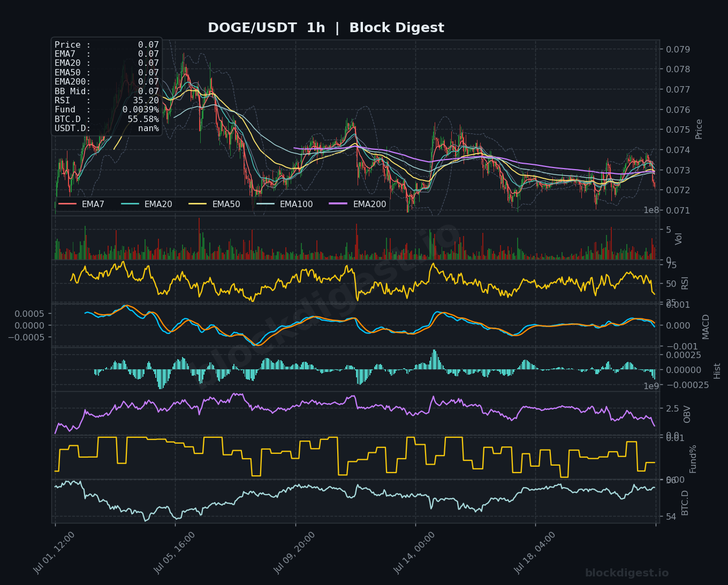Click the EMA200 label in the chart legend

(x=370, y=204)
